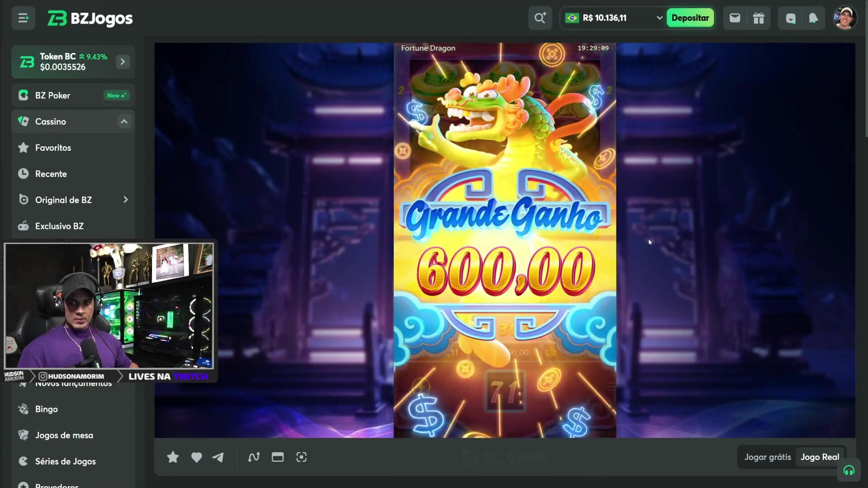Share game via paper plane icon

[x=218, y=457]
